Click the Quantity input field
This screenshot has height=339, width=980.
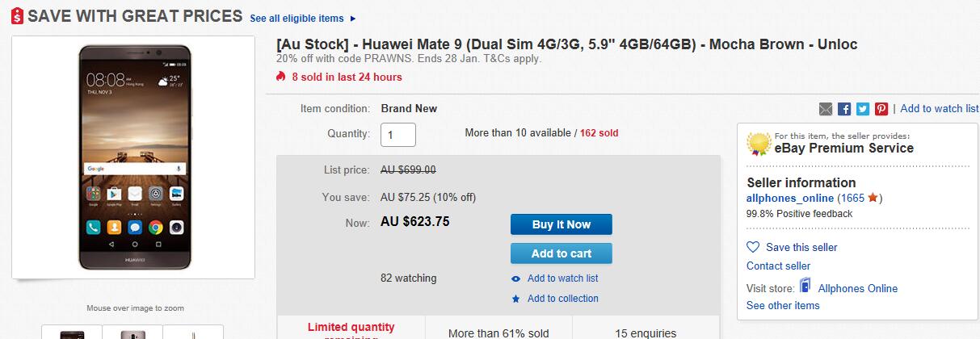click(x=398, y=135)
